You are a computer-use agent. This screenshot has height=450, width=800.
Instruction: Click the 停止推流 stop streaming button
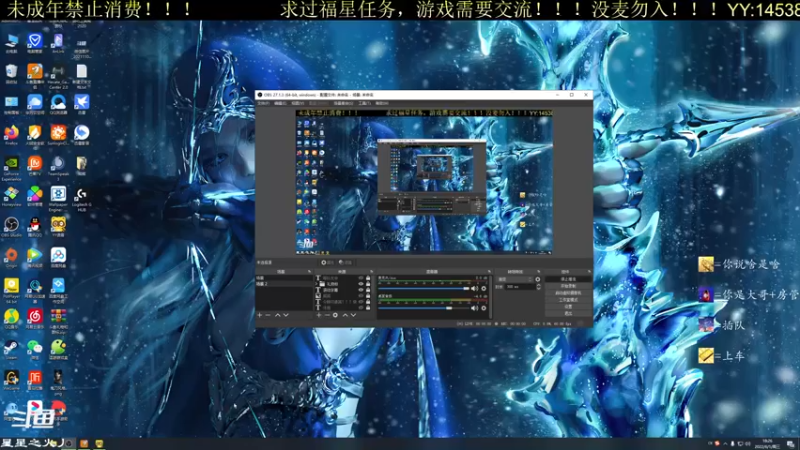[568, 279]
